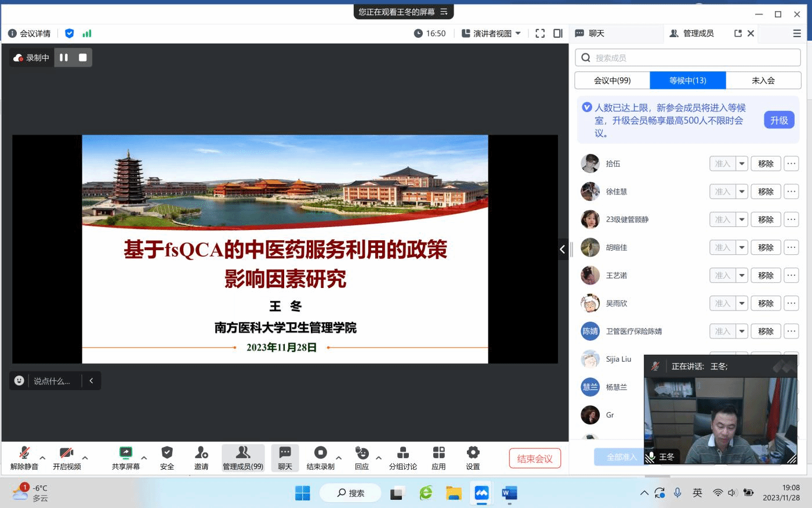812x508 pixels.
Task: Pause the recording in progress
Action: [64, 57]
